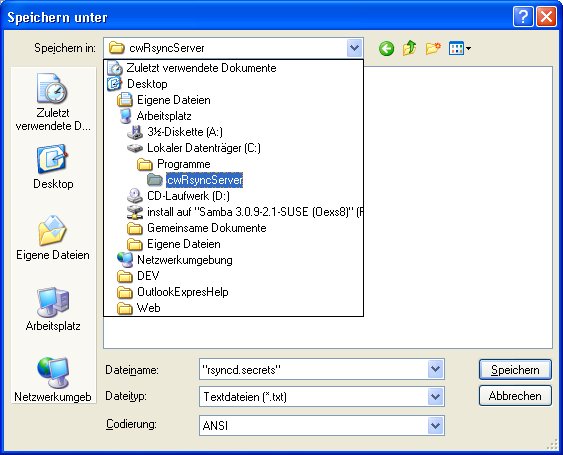Open Zuletzt verwendete D... in places bar
563x455 pixels.
[x=53, y=102]
